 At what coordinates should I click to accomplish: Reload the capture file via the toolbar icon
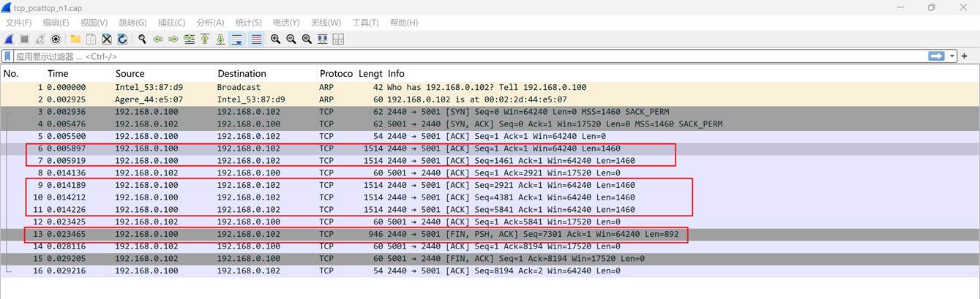[x=122, y=39]
